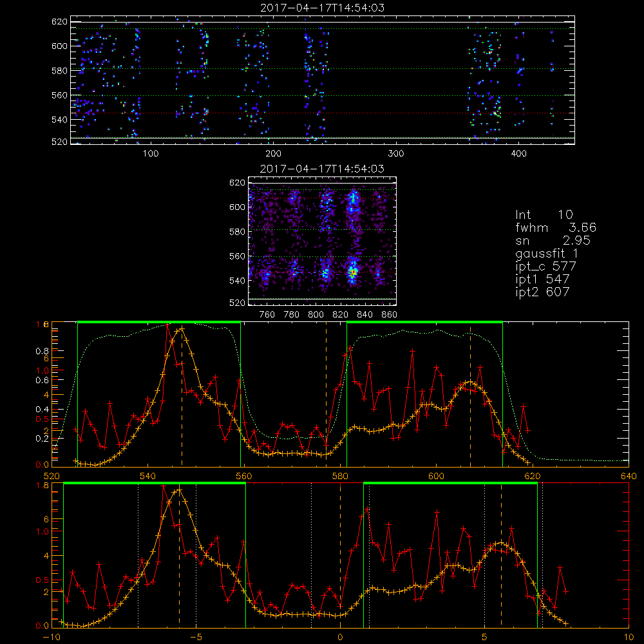This screenshot has height=644, width=644.
Task: Click x-axis label 300 under the top plot
Action: (396, 154)
